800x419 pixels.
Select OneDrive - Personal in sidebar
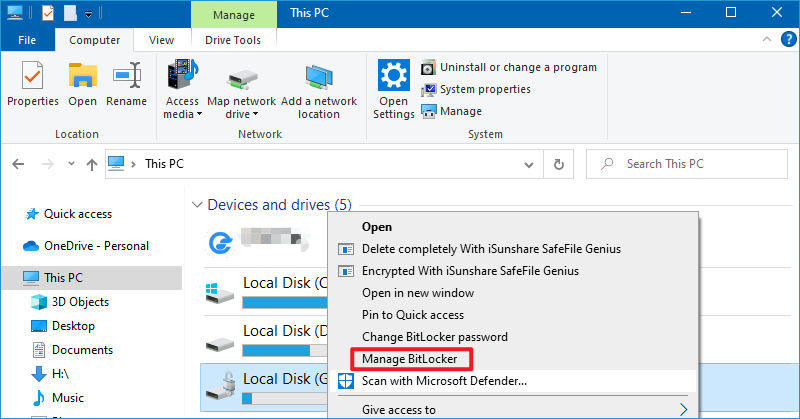(86, 246)
